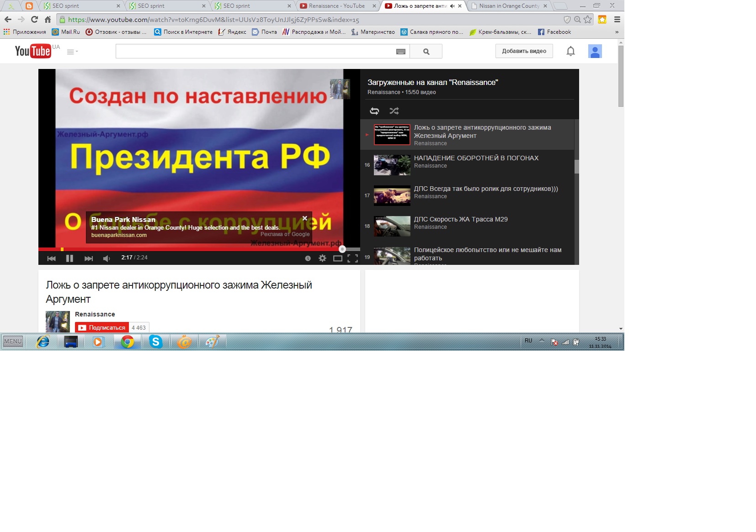Open the taskbar MENU button

tap(13, 341)
